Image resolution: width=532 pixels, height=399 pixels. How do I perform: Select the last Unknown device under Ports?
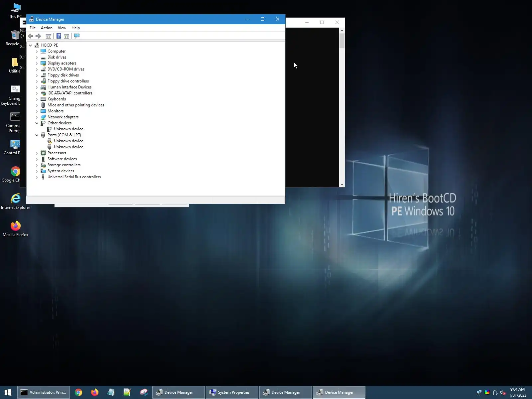coord(68,147)
